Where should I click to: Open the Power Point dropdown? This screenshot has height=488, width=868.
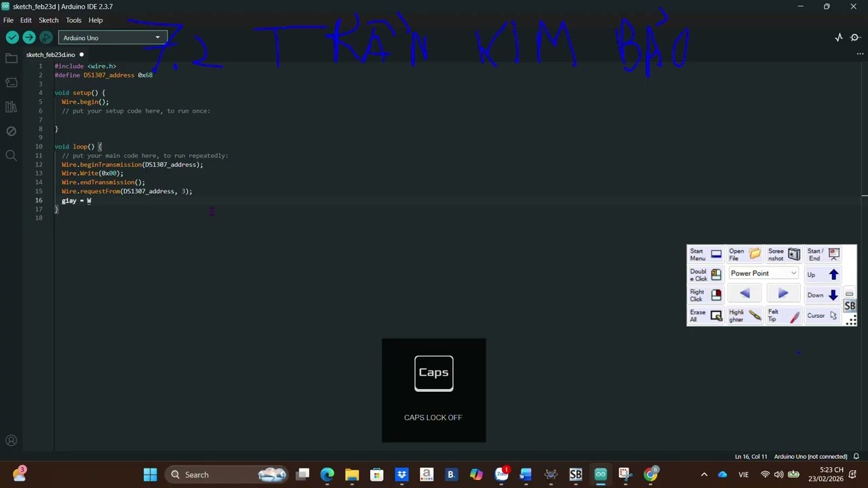764,273
